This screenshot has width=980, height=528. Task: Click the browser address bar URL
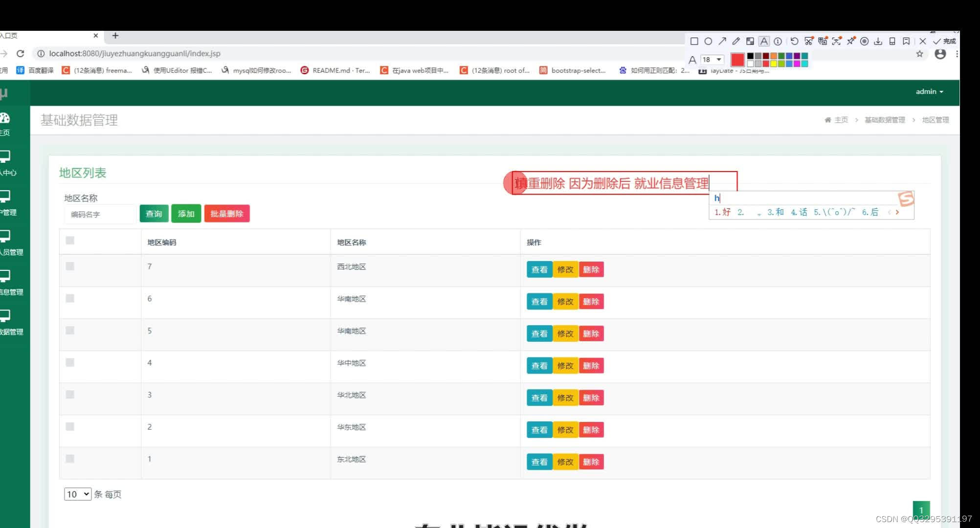coord(135,53)
